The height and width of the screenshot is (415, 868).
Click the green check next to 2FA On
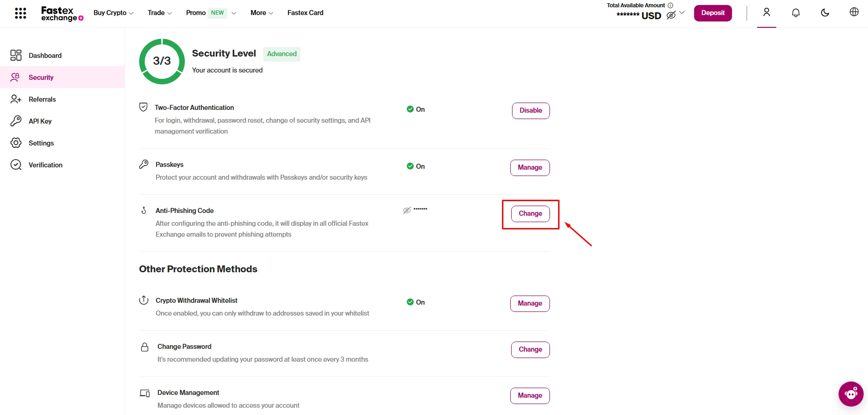click(410, 109)
